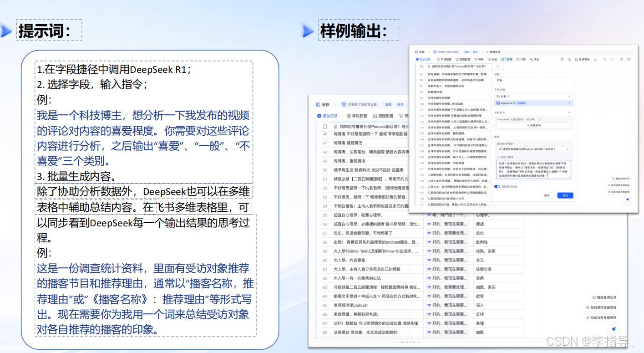Image resolution: width=644 pixels, height=353 pixels.
Task: Click the 行高 row height button
Action: click(x=521, y=59)
